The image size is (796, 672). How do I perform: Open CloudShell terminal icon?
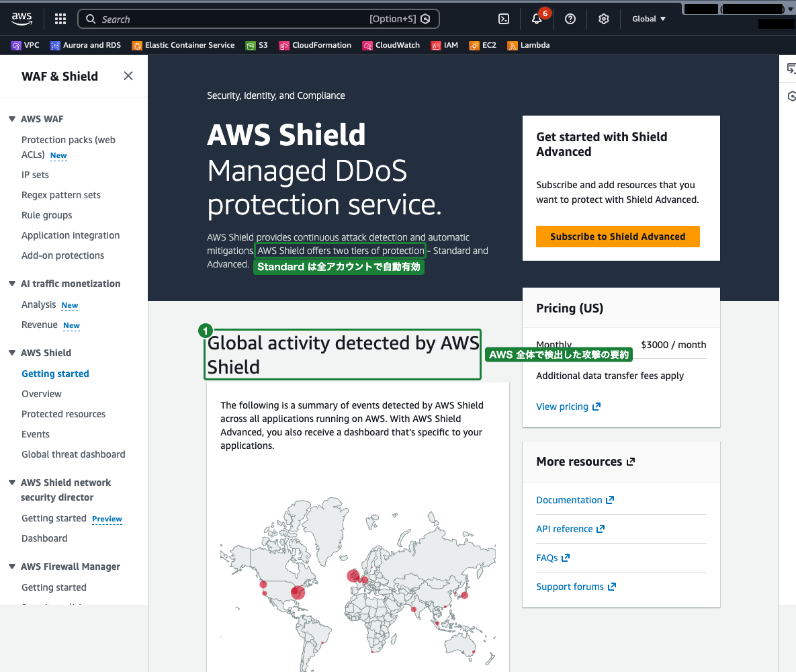coord(504,19)
